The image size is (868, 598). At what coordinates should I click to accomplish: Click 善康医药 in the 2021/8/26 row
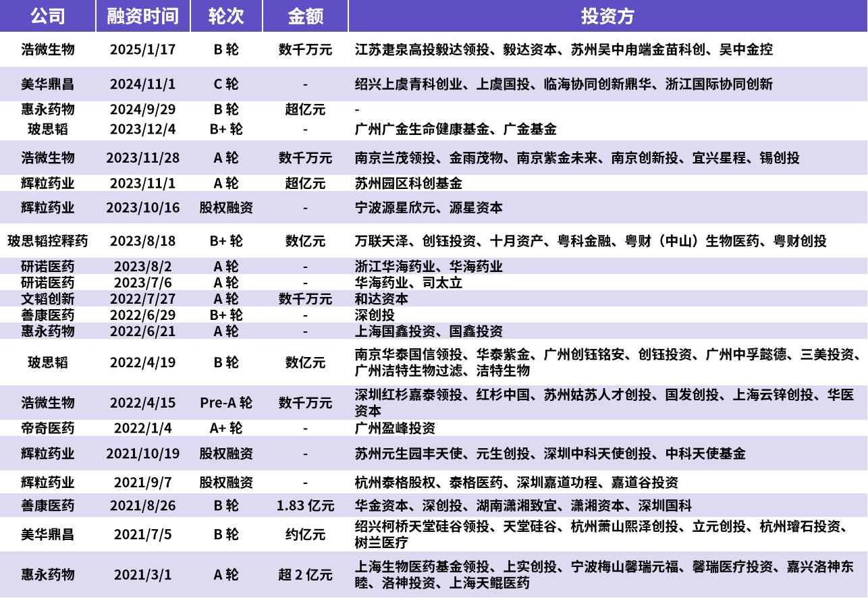pos(47,506)
